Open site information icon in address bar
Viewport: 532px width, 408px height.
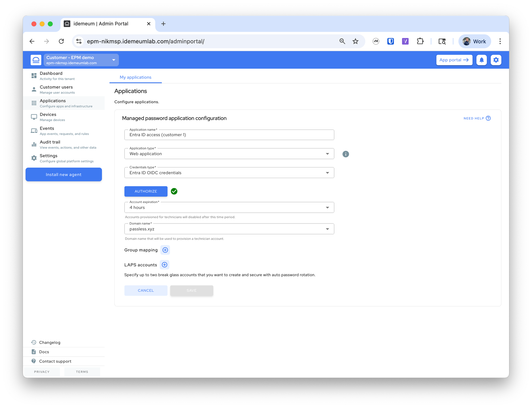tap(79, 41)
